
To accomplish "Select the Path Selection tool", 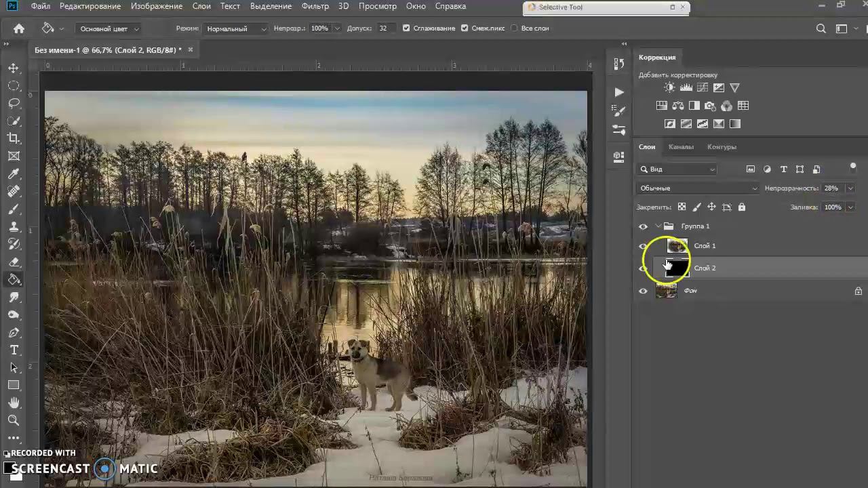I will click(x=14, y=367).
